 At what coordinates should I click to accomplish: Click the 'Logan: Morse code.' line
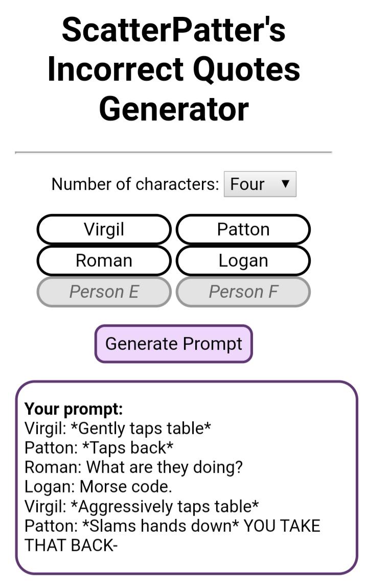point(98,486)
